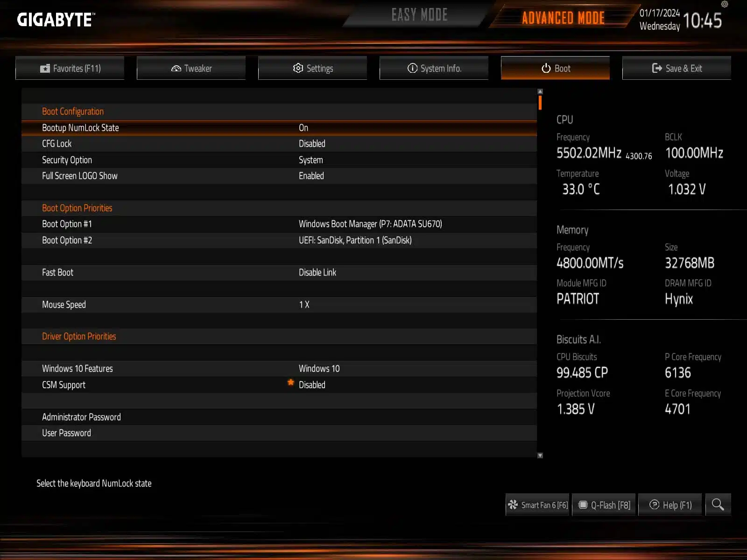
Task: Select the Administrator Password row
Action: tap(279, 417)
